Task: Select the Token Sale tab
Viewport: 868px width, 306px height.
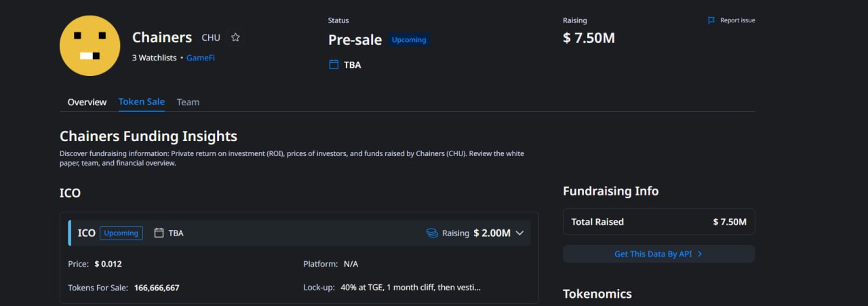Action: [x=141, y=102]
